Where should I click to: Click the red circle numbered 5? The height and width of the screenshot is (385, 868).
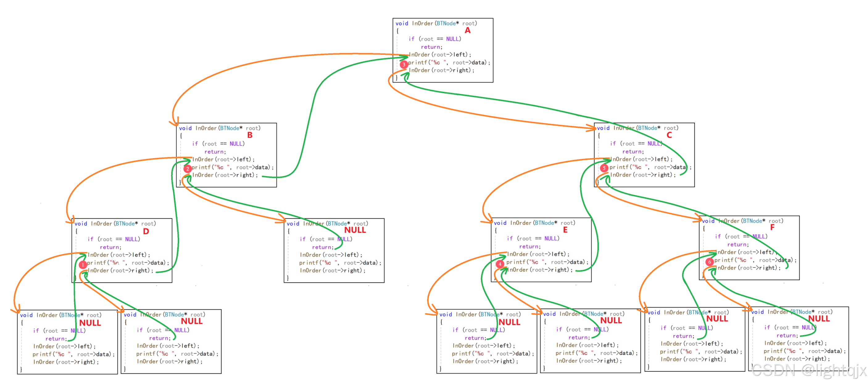[x=604, y=168]
